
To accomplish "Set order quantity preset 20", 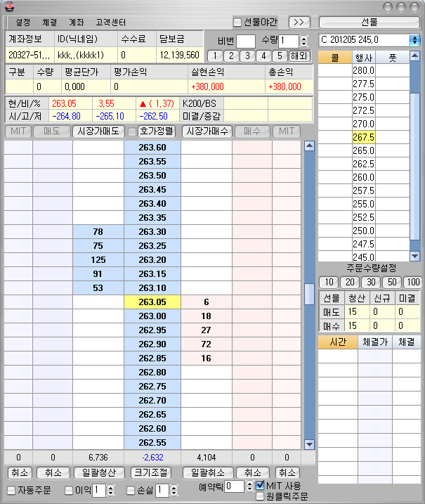I will (x=350, y=282).
